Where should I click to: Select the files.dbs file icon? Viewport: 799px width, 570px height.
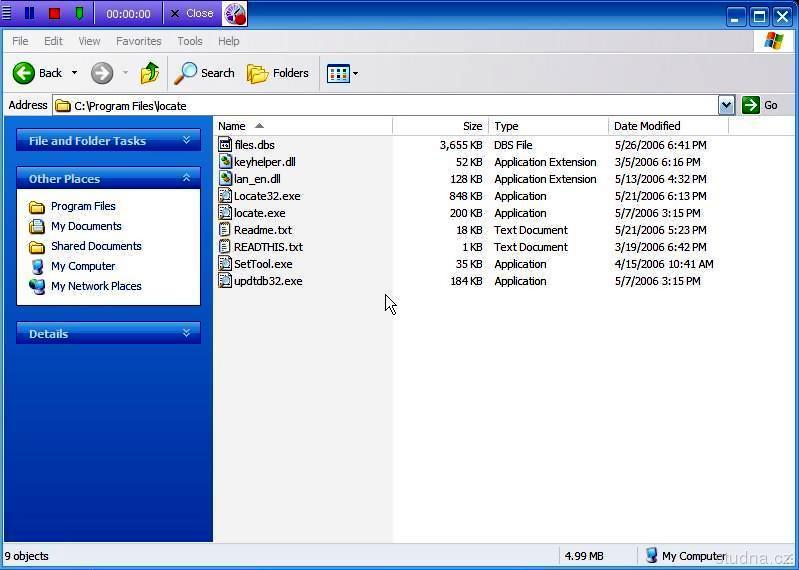[x=225, y=145]
